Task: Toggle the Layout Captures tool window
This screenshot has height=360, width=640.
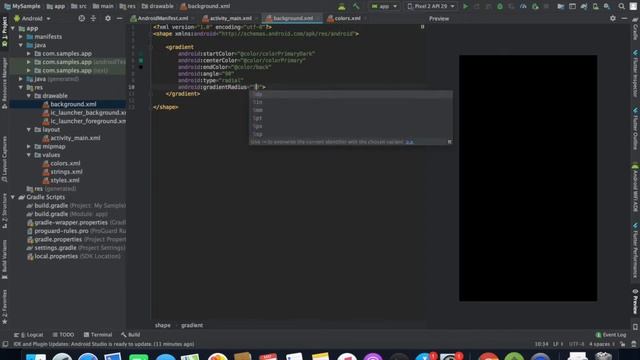Action: pos(4,159)
